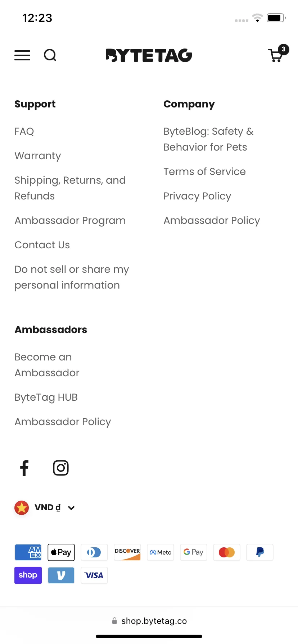Viewport: 298px width, 644px height.
Task: Select Terms of Service under Company
Action: click(204, 171)
